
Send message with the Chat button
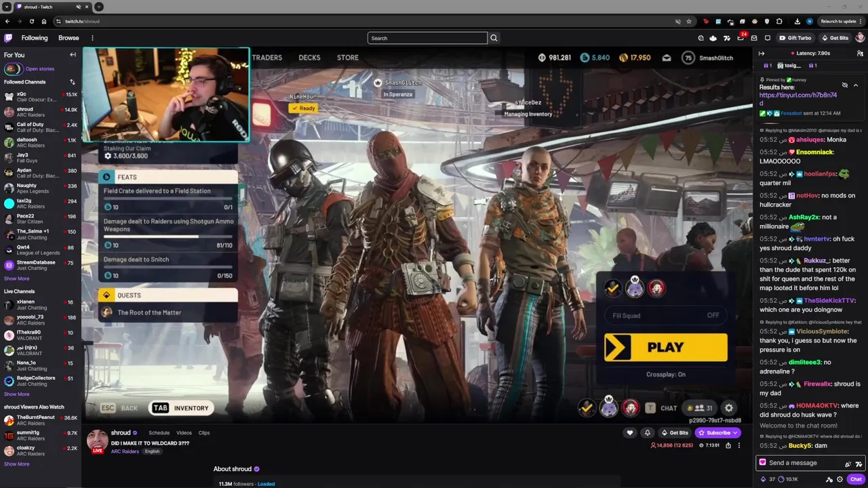[856, 479]
